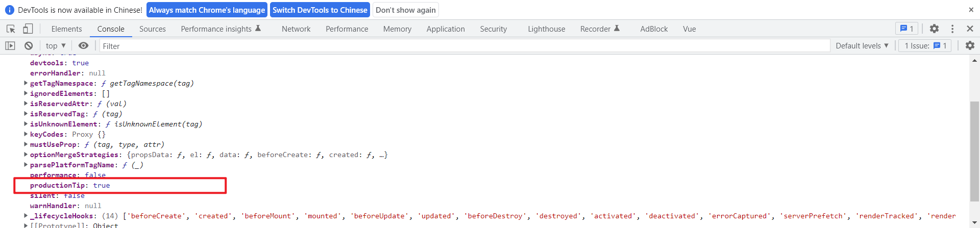Activate the inspect element picker icon
980x228 pixels.
point(11,29)
